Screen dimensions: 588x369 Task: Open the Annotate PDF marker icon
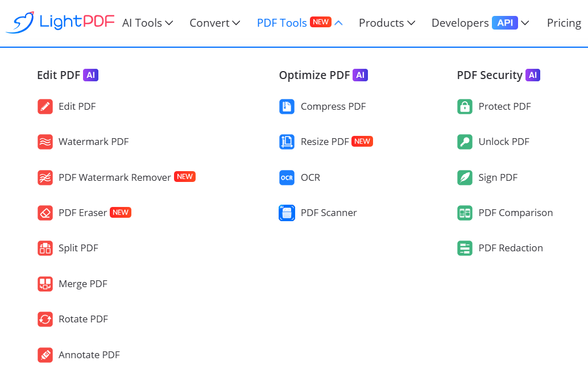tap(45, 354)
